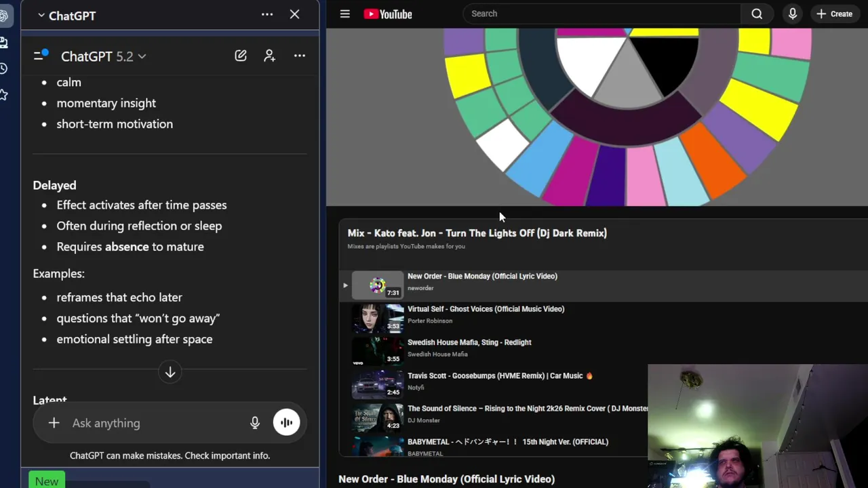This screenshot has width=868, height=488.
Task: Click 'reframes that echo later' bullet
Action: [119, 298]
